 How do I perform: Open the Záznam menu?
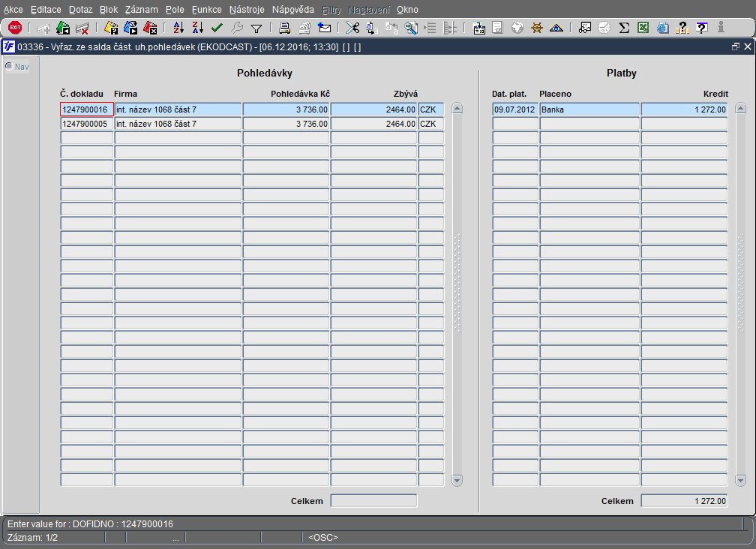pyautogui.click(x=141, y=10)
